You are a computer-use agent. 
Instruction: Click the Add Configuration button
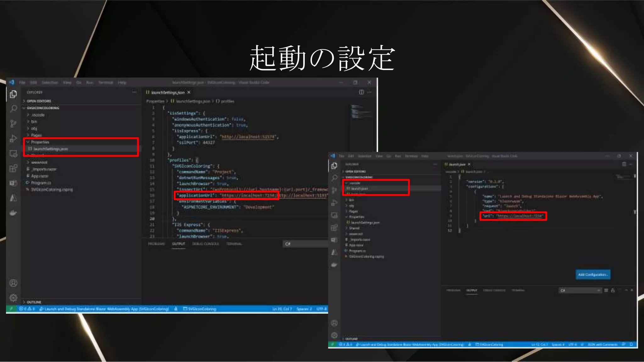(592, 275)
